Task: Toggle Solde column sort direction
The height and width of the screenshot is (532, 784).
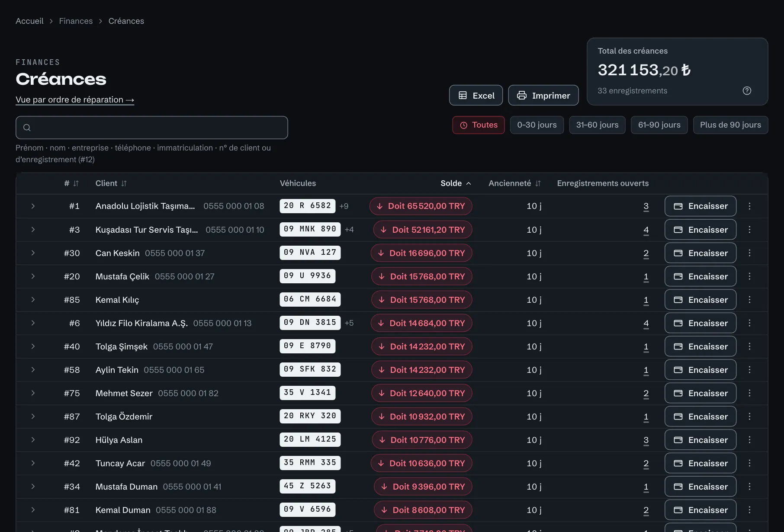Action: click(456, 183)
